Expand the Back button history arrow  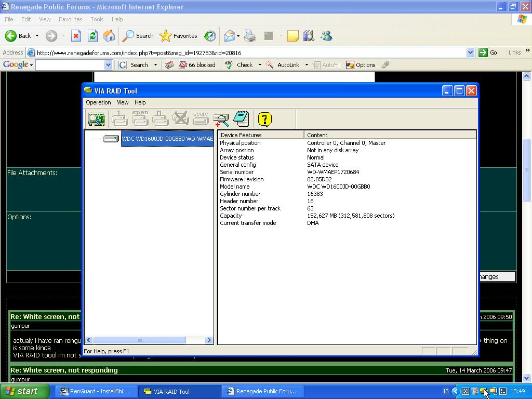pos(37,36)
